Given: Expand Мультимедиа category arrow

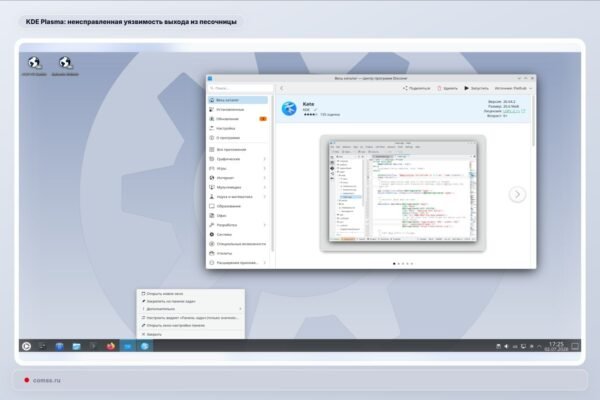Looking at the screenshot, I should tap(264, 187).
